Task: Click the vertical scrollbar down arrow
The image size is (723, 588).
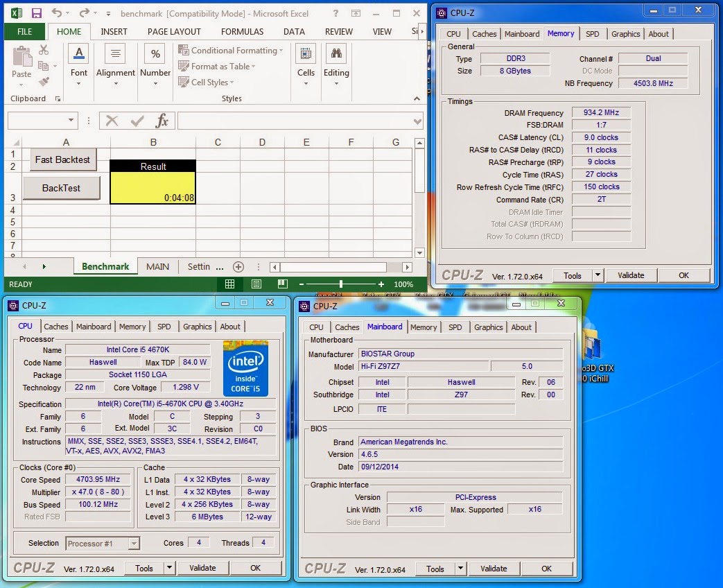Action: 419,252
